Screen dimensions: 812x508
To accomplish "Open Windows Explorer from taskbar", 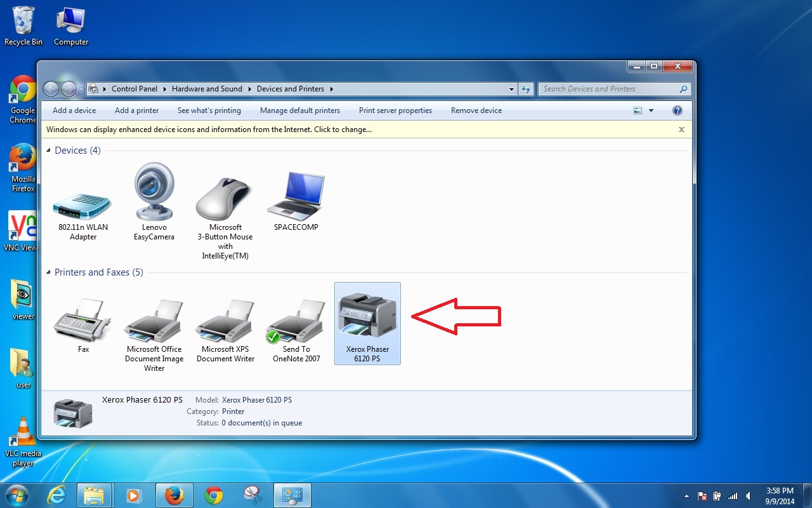I will pyautogui.click(x=94, y=495).
